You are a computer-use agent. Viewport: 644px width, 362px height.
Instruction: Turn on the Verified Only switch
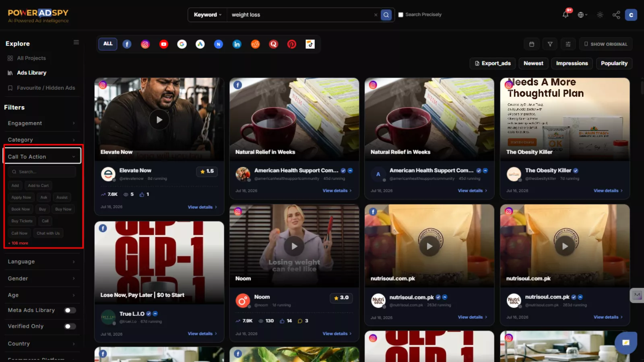tap(70, 326)
